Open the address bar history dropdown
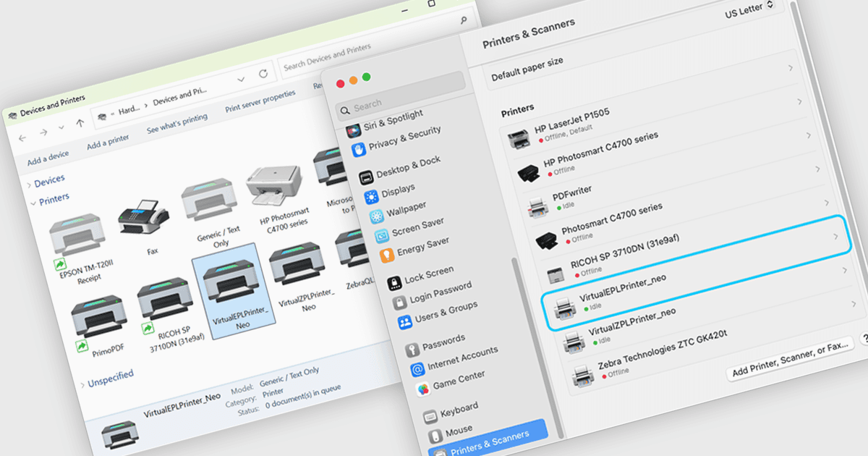The height and width of the screenshot is (456, 868). tap(240, 80)
